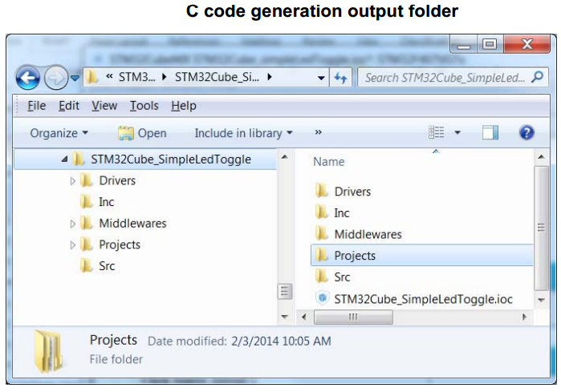
Task: Select highlighted Projects folder in file list
Action: pyautogui.click(x=422, y=256)
